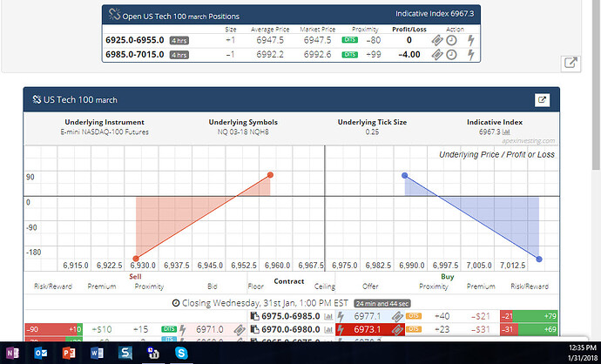Open chart icon for contract 6970.0-6980.0
This screenshot has width=601, height=364.
328,329
